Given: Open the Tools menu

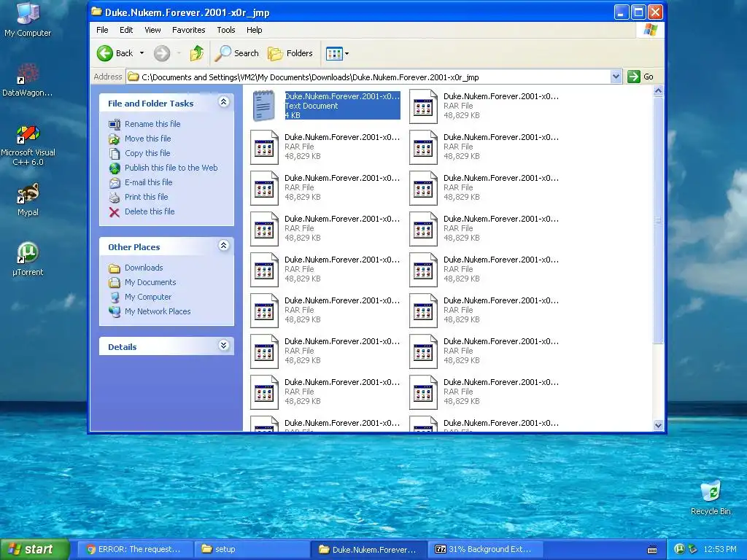Looking at the screenshot, I should [x=226, y=30].
